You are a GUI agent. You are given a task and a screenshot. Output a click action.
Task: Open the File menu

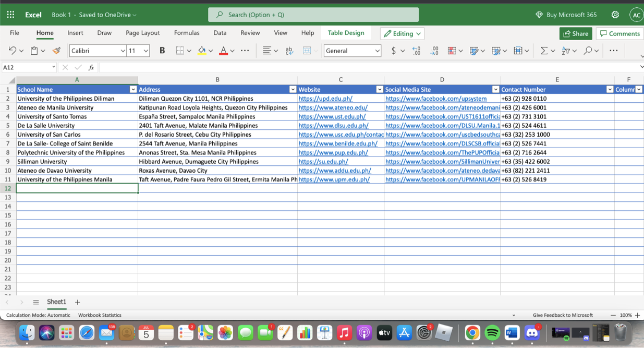point(15,33)
